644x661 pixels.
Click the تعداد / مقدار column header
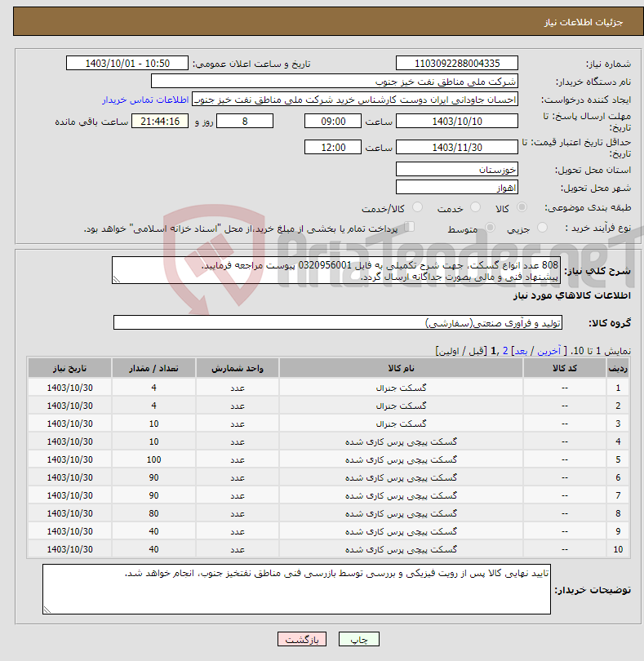coord(153,368)
